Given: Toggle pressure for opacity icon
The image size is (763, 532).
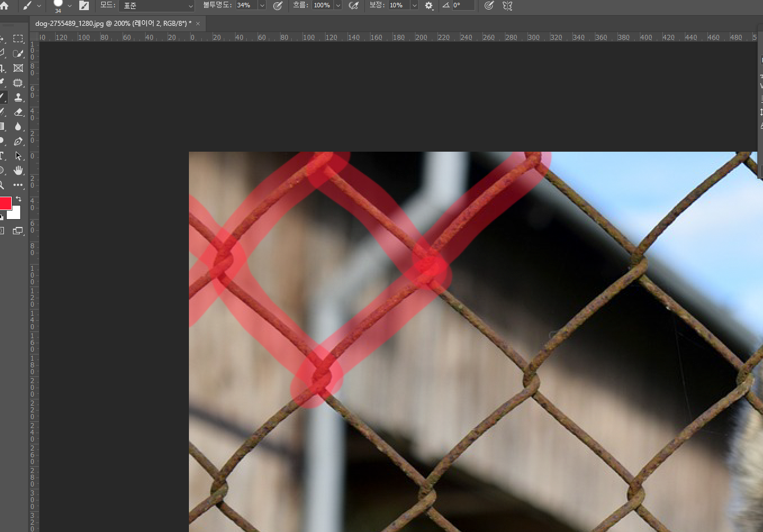Looking at the screenshot, I should (x=277, y=6).
